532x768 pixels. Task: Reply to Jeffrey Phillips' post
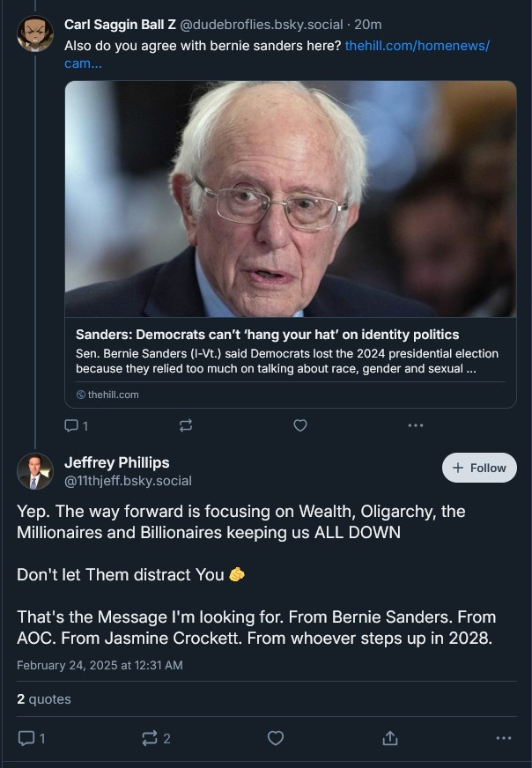tap(32, 738)
